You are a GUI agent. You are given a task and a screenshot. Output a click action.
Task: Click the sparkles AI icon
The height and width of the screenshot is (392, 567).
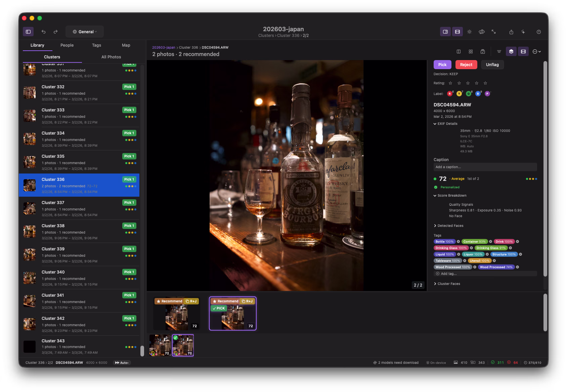pyautogui.click(x=523, y=32)
